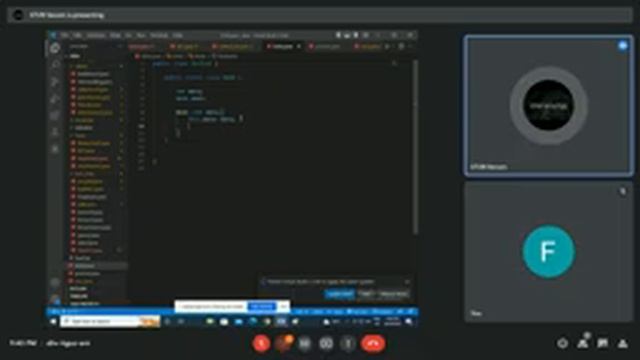Click Release Notes in the VS Code notification
Screen dimensions: 640x360
pos(393,294)
